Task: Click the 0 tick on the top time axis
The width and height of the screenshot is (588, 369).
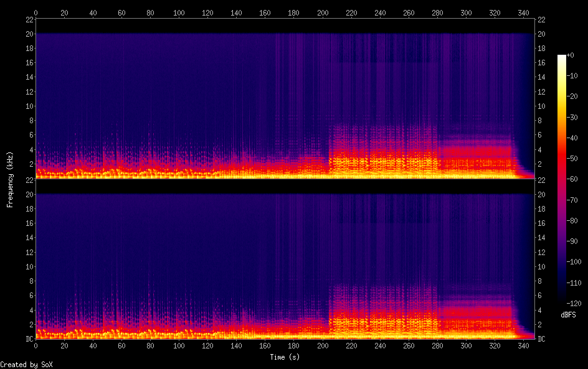Action: (x=36, y=12)
